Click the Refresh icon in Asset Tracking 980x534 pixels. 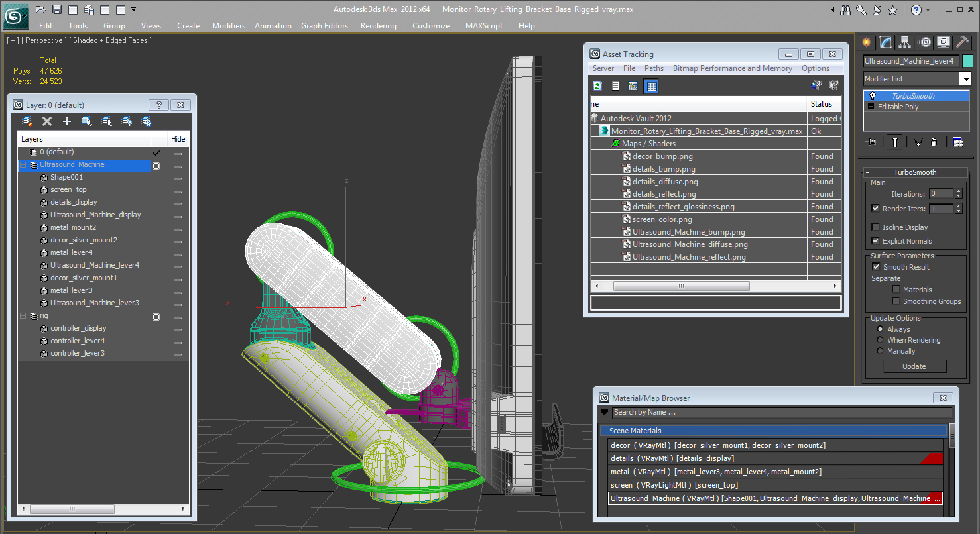pyautogui.click(x=597, y=85)
